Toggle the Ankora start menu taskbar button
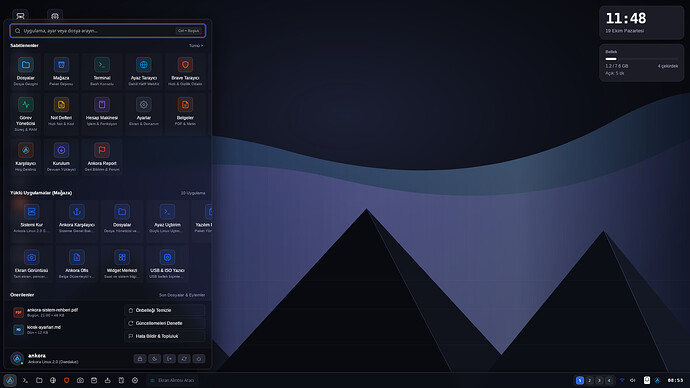This screenshot has width=690, height=388. (10, 381)
